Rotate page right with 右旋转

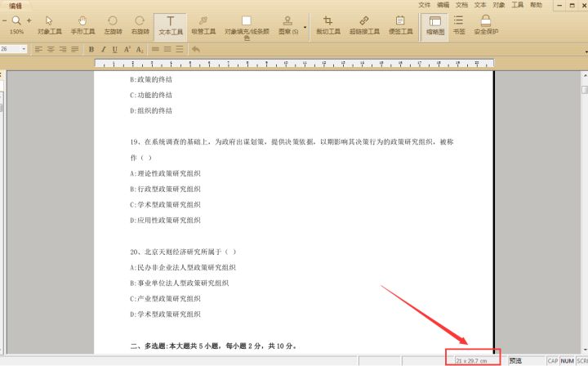pos(140,25)
